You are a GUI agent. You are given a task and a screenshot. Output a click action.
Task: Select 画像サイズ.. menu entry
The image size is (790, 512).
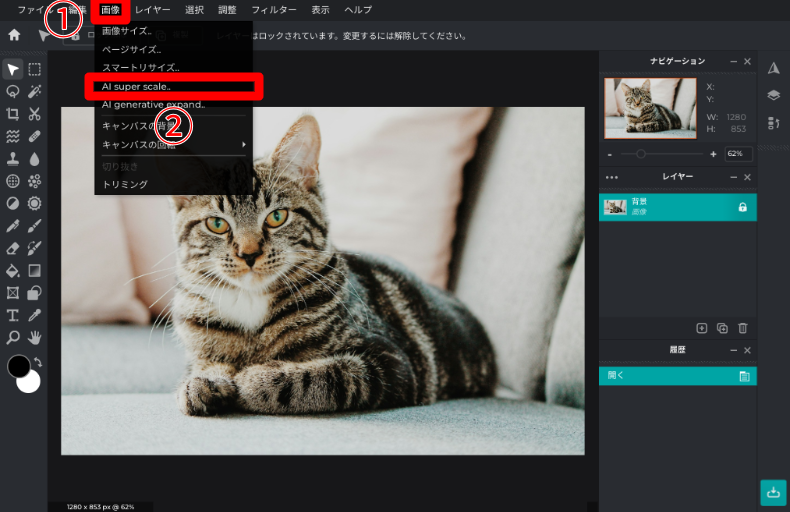point(127,31)
